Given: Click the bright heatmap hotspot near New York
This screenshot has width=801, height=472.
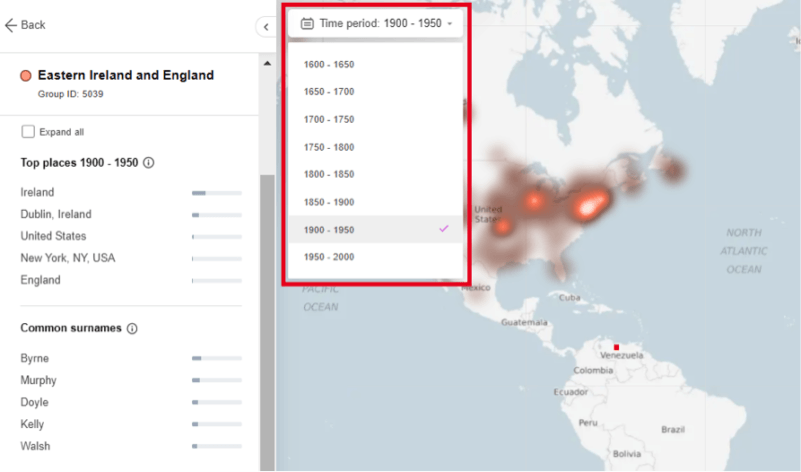Looking at the screenshot, I should tap(588, 206).
